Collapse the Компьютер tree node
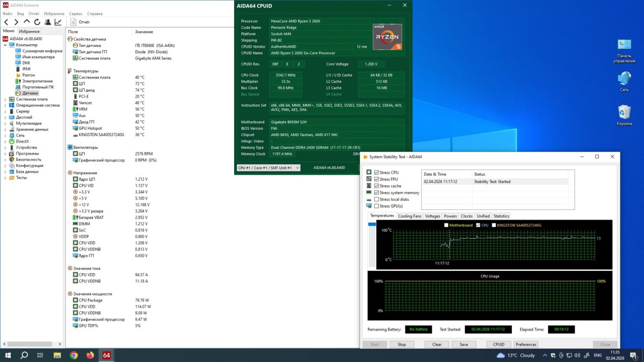Image resolution: width=644 pixels, height=362 pixels. click(5, 45)
